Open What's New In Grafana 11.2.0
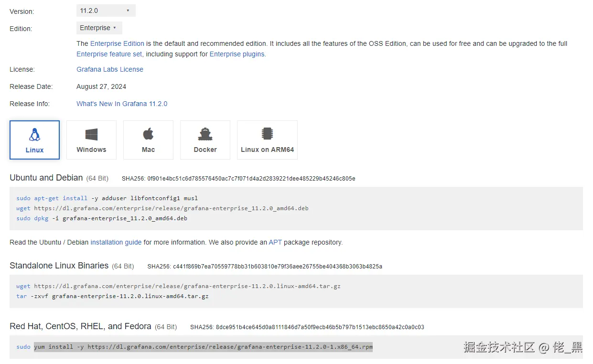Viewport: 593px width, 364px height. 122,104
